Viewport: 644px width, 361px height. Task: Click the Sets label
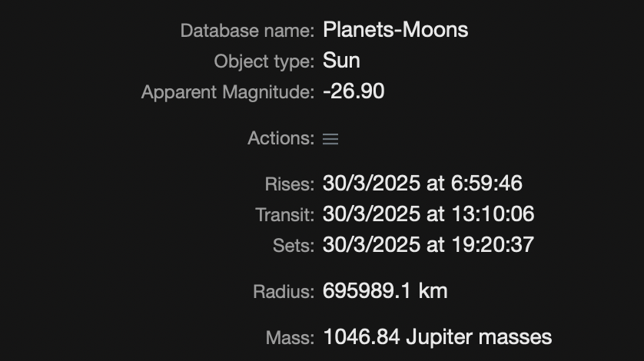[293, 246]
